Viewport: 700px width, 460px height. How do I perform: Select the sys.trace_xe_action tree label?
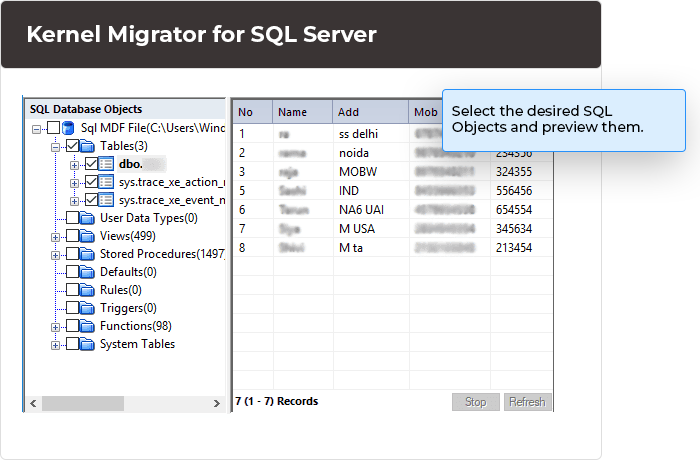pos(172,182)
